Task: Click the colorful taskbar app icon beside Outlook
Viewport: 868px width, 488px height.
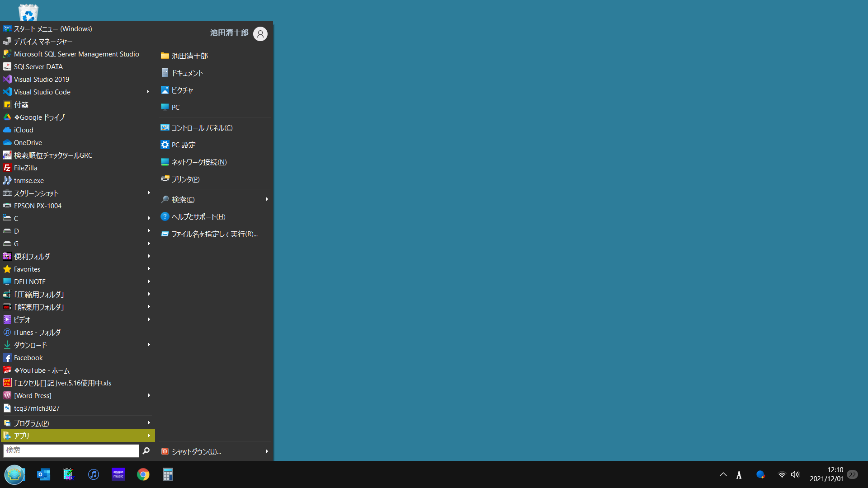Action: point(68,474)
